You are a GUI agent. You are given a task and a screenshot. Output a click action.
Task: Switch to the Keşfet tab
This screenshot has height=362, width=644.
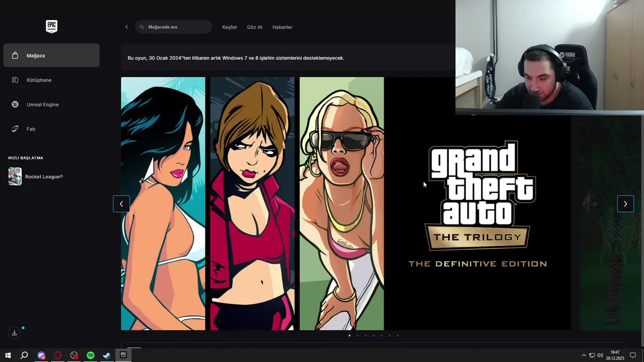[229, 27]
